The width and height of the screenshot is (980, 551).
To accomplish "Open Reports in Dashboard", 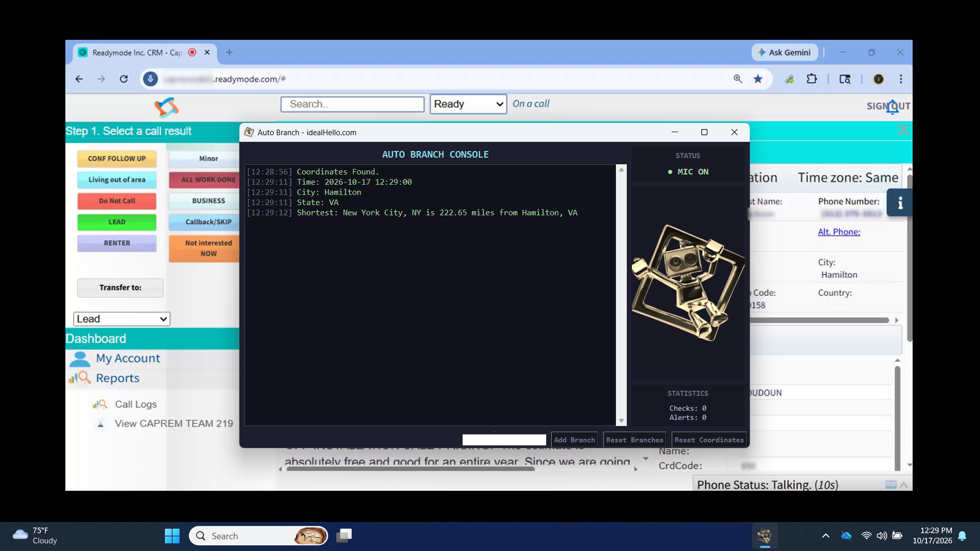I will tap(117, 378).
